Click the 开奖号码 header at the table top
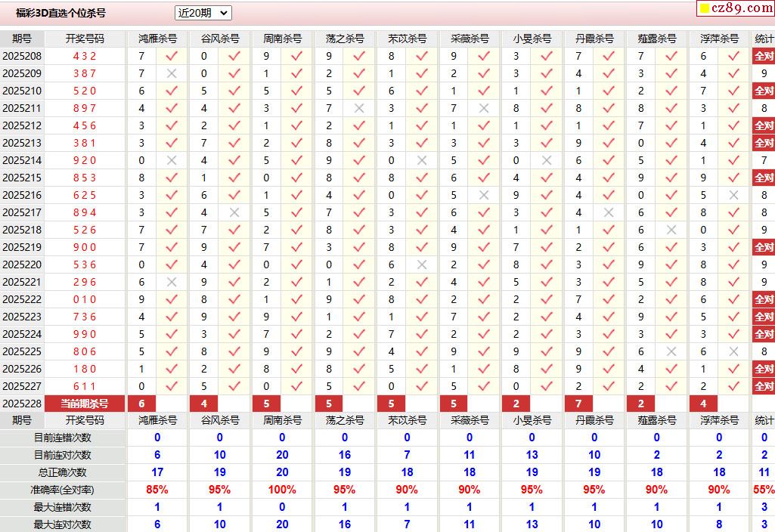Screen dimensions: 775x532 pyautogui.click(x=85, y=39)
